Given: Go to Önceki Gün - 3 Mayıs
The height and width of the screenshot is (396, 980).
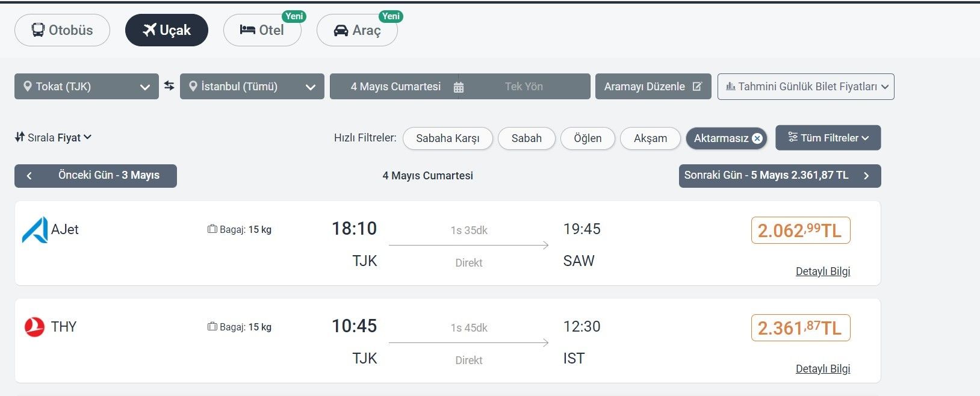Looking at the screenshot, I should (96, 176).
